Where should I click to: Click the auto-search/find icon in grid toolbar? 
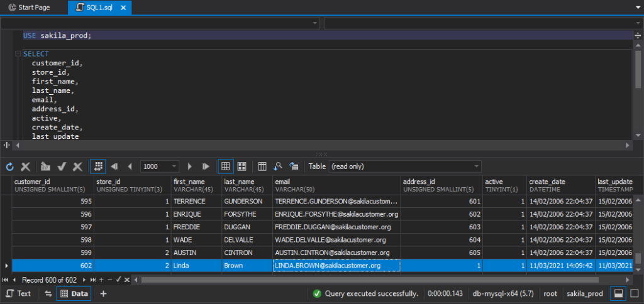[x=278, y=166]
